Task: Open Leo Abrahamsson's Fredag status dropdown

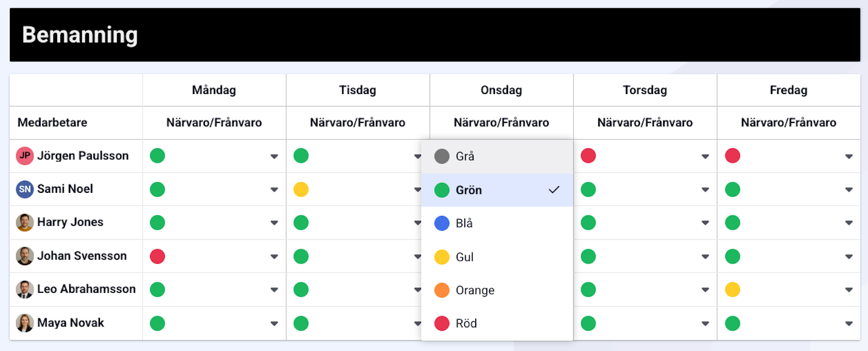Action: pyautogui.click(x=849, y=290)
